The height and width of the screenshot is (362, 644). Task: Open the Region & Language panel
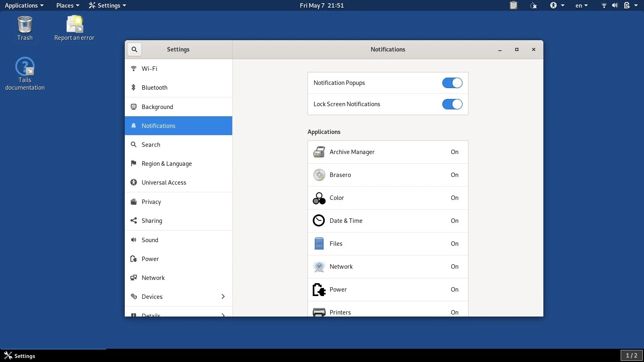(x=178, y=164)
